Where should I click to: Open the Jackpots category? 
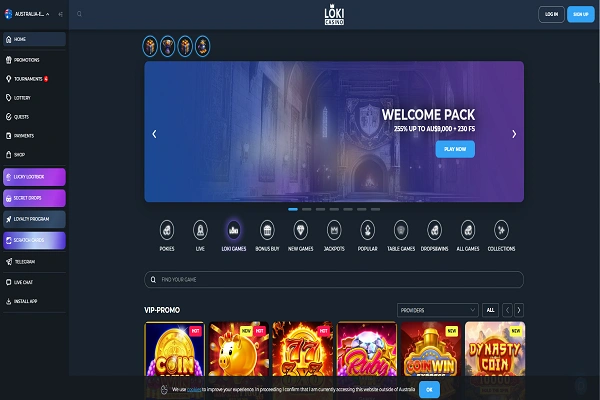[x=334, y=230]
